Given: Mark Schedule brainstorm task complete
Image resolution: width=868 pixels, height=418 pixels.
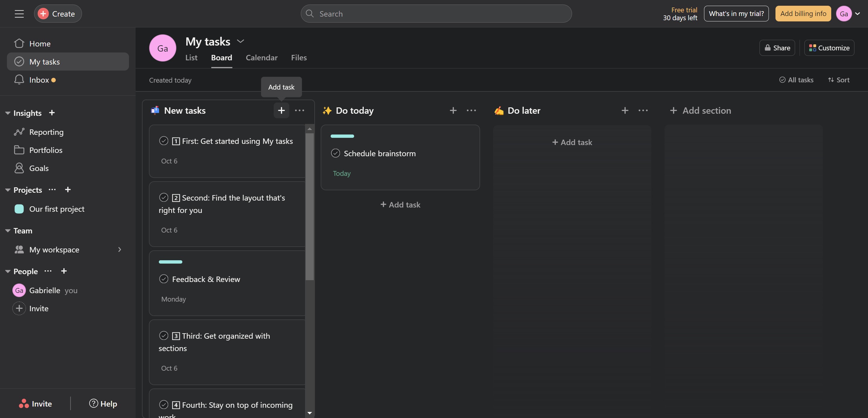Looking at the screenshot, I should click(x=335, y=154).
